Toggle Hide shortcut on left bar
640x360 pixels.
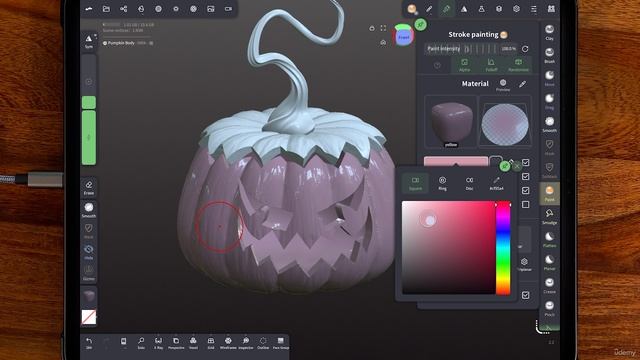click(89, 252)
